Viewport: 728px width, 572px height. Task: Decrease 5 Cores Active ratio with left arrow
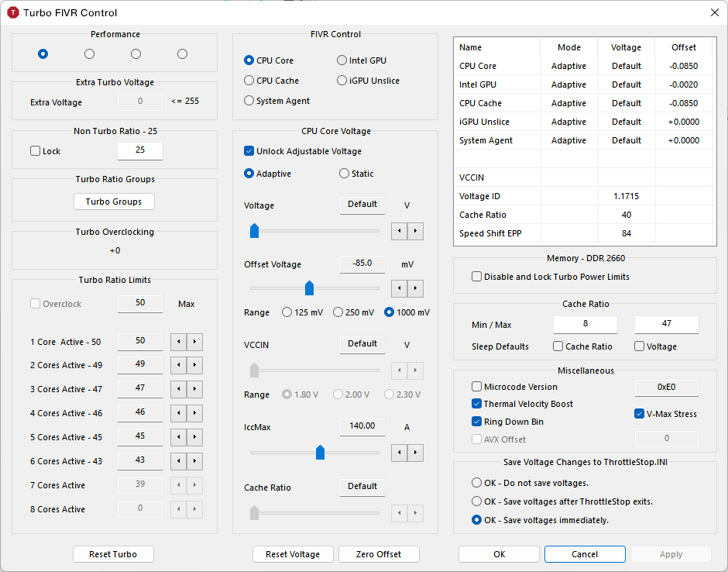[x=179, y=437]
